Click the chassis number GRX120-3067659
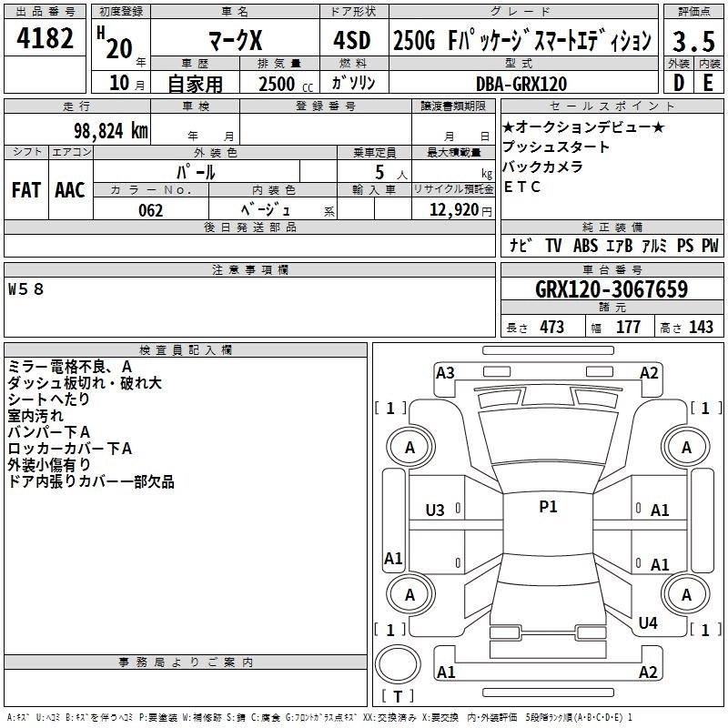Image resolution: width=728 pixels, height=728 pixels. tap(611, 290)
